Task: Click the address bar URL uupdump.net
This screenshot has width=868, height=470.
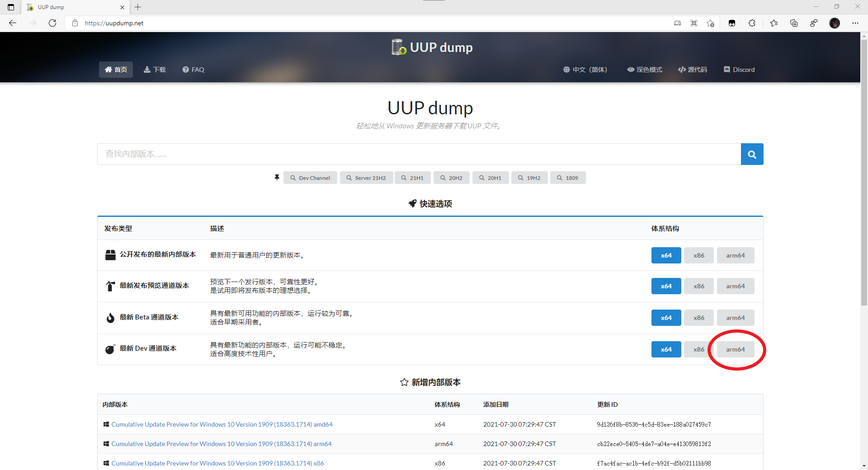Action: (x=114, y=23)
